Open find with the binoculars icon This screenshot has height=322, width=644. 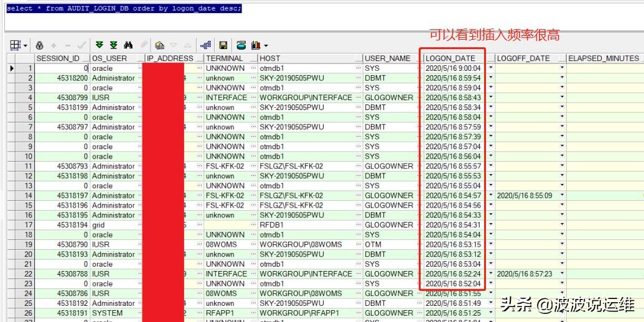[129, 45]
